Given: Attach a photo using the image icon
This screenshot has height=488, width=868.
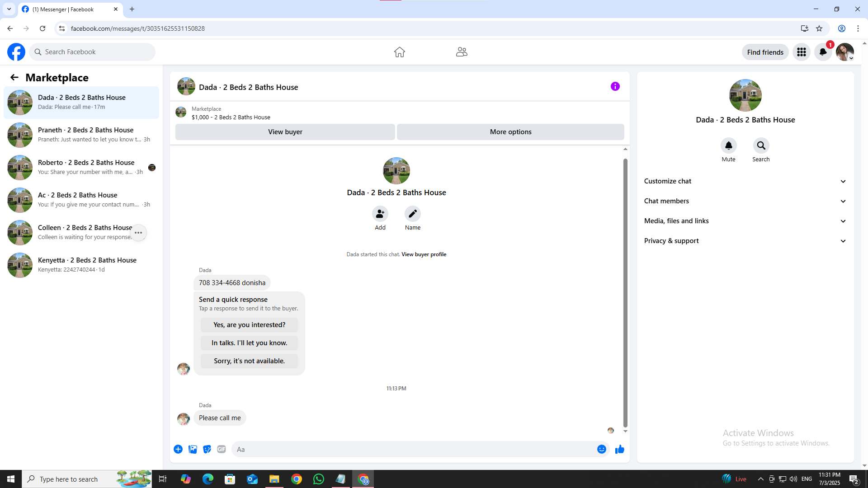Looking at the screenshot, I should click(193, 449).
